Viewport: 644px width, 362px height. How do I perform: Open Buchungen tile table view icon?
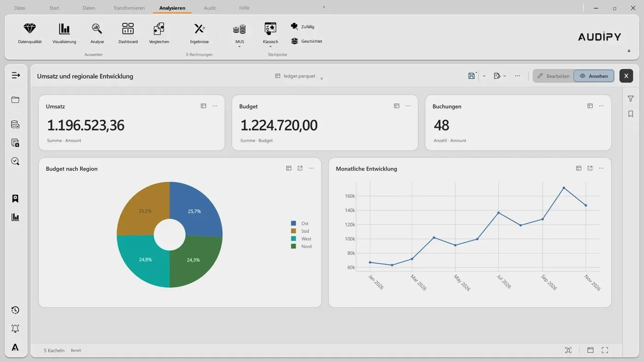pos(590,106)
